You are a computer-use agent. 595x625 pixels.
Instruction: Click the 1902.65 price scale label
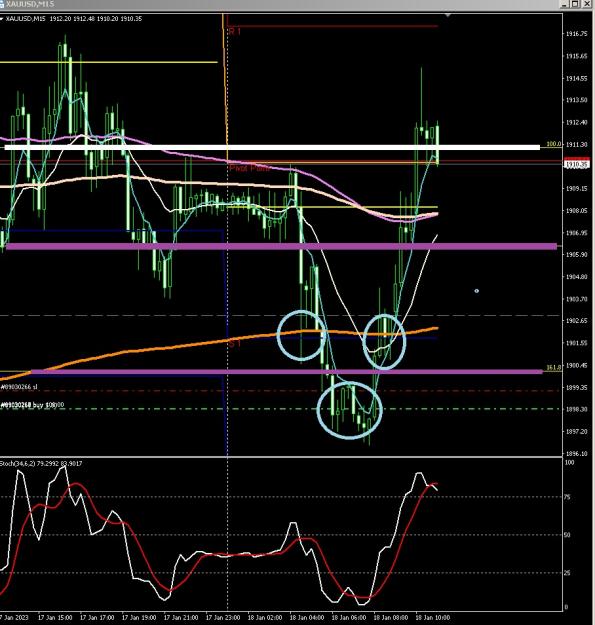coord(577,321)
